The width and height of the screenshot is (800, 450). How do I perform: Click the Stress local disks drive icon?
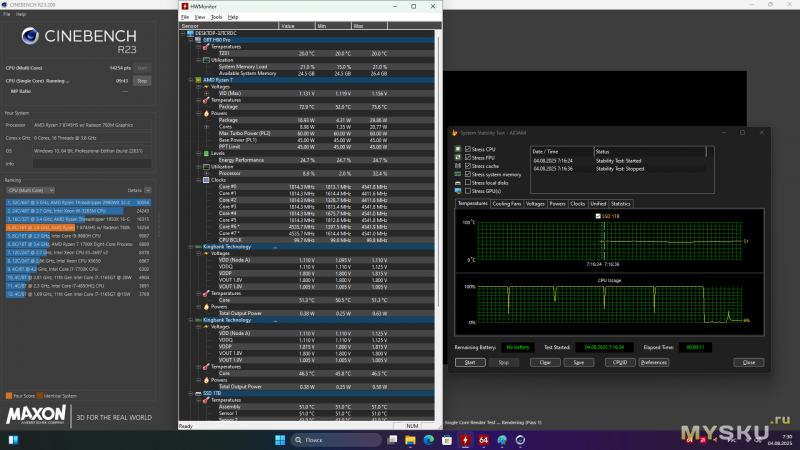point(458,183)
